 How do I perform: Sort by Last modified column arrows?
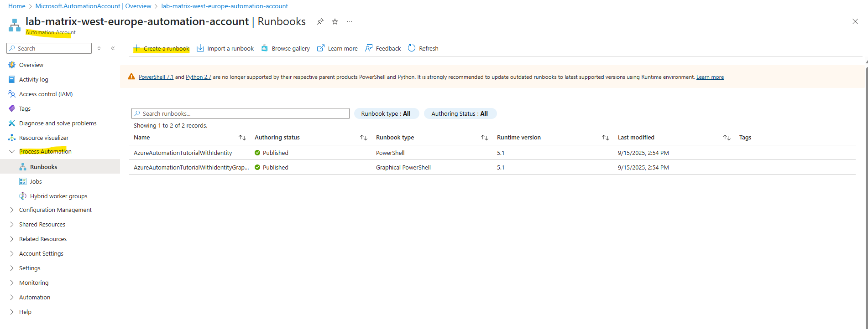(727, 138)
